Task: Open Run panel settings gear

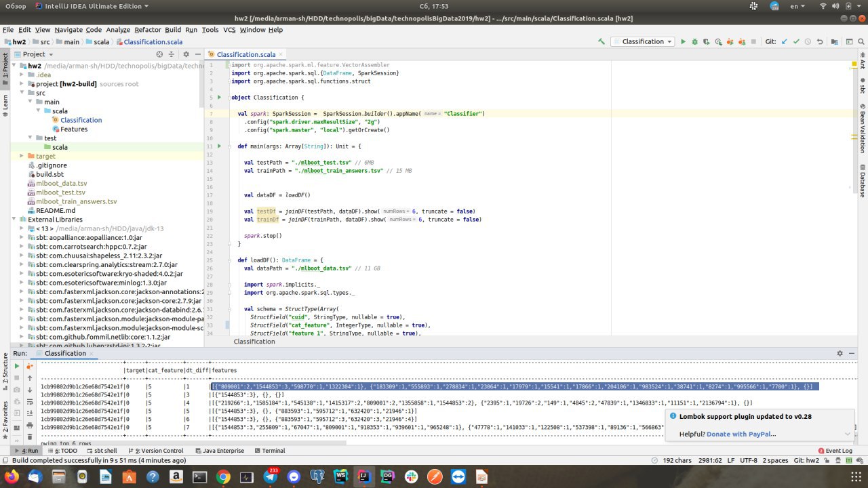Action: [840, 354]
